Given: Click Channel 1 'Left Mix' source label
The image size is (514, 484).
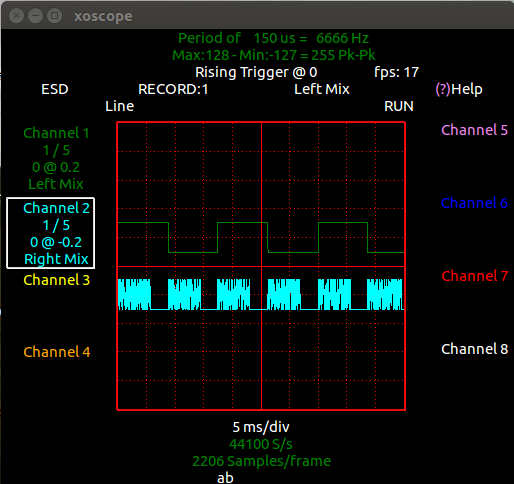Looking at the screenshot, I should point(56,184).
